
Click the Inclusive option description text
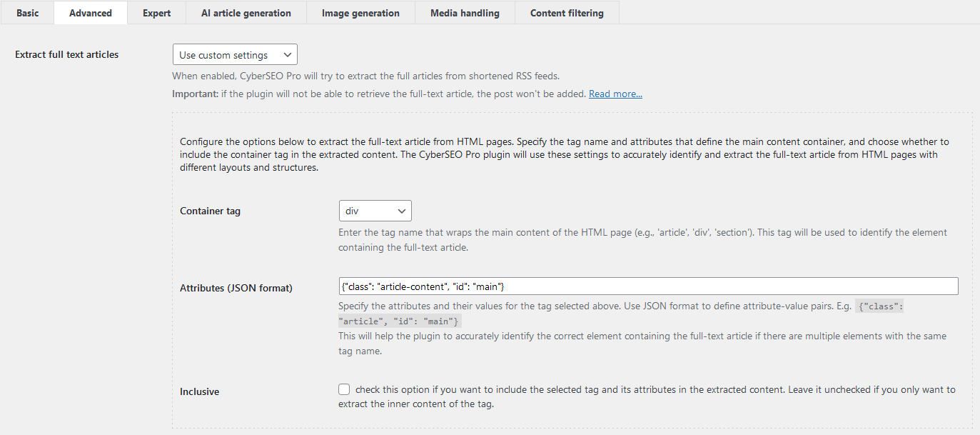[642, 389]
